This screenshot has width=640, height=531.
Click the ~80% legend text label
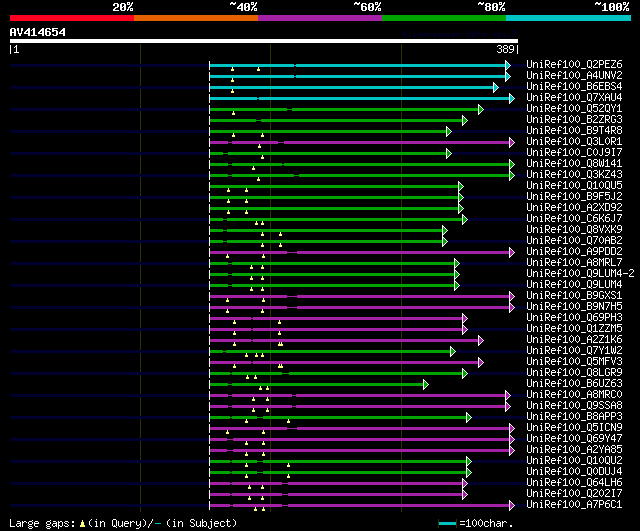click(x=491, y=7)
